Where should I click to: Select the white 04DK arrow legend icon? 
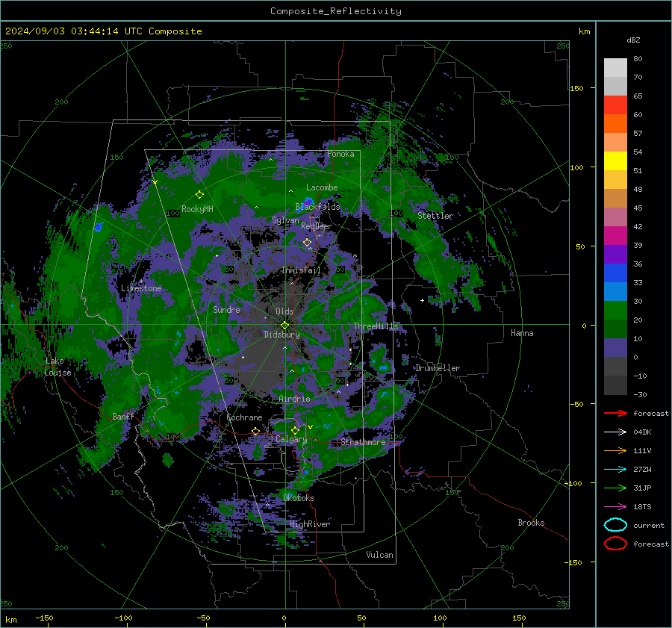(x=615, y=432)
